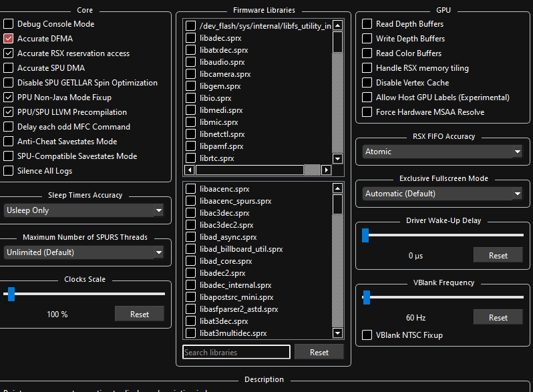Check libad_async.sprx library
Image resolution: width=533 pixels, height=392 pixels.
191,236
